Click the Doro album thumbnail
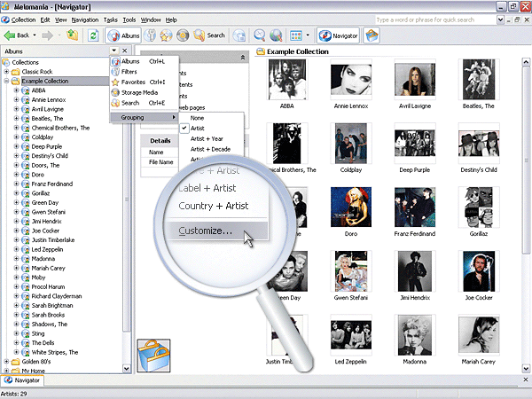The height and width of the screenshot is (399, 532). 351,207
